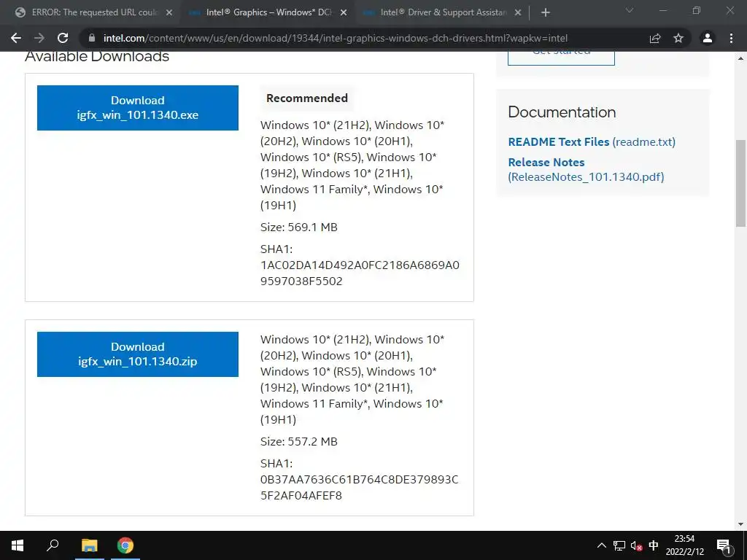Screen dimensions: 747x560
Task: Show hidden system tray icons
Action: point(602,545)
